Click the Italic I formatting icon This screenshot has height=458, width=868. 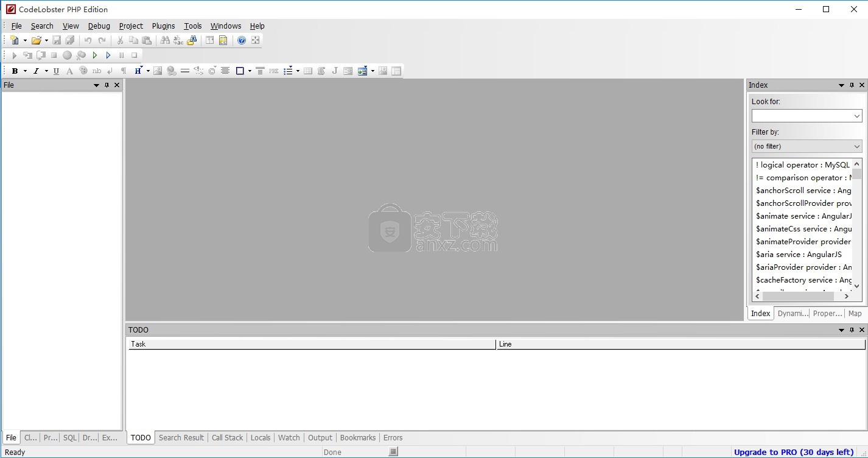36,71
